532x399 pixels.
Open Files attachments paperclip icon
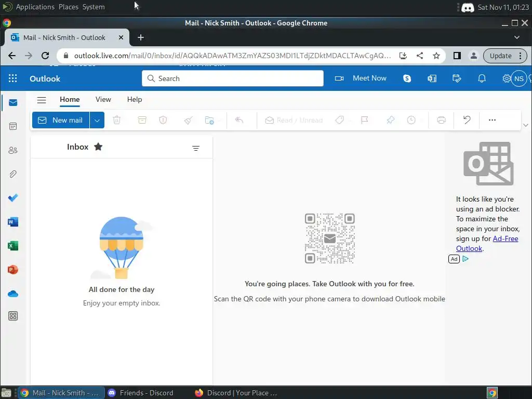[x=13, y=174]
